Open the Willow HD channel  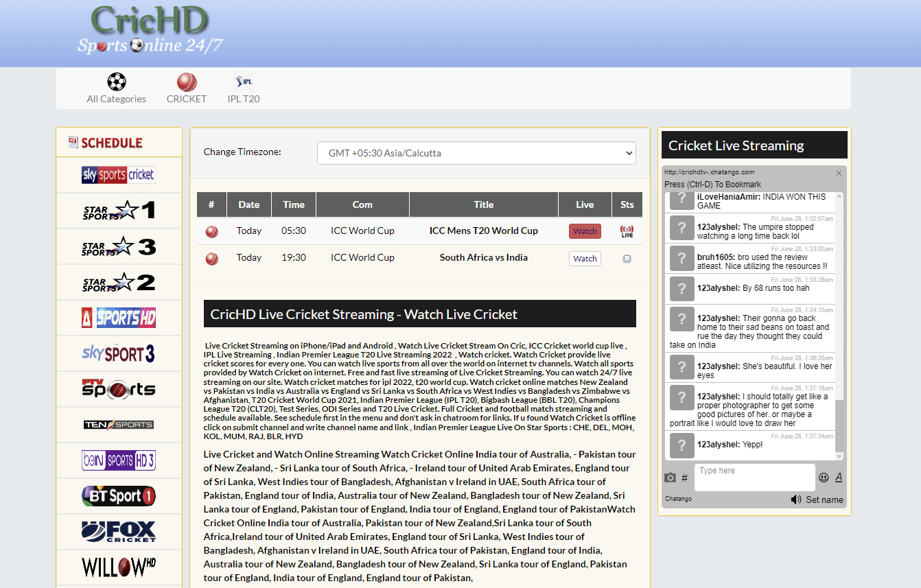[x=118, y=567]
